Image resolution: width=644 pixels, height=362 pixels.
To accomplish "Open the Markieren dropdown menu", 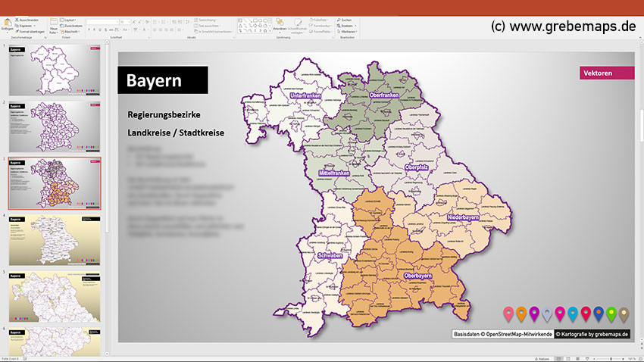I will click(x=347, y=32).
